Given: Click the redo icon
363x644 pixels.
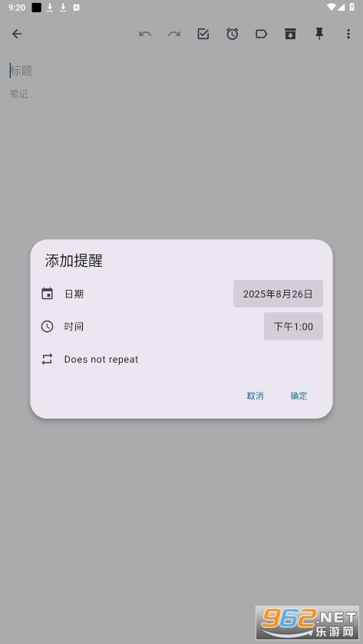Looking at the screenshot, I should click(x=174, y=34).
